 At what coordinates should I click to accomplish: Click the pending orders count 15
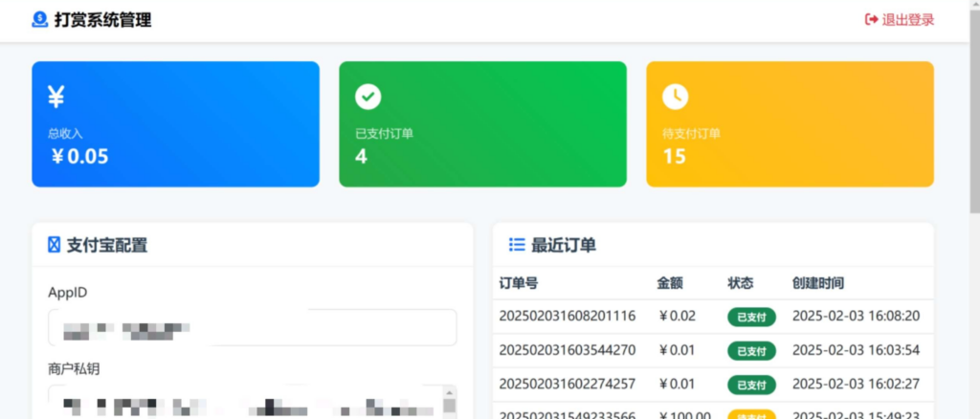click(674, 157)
